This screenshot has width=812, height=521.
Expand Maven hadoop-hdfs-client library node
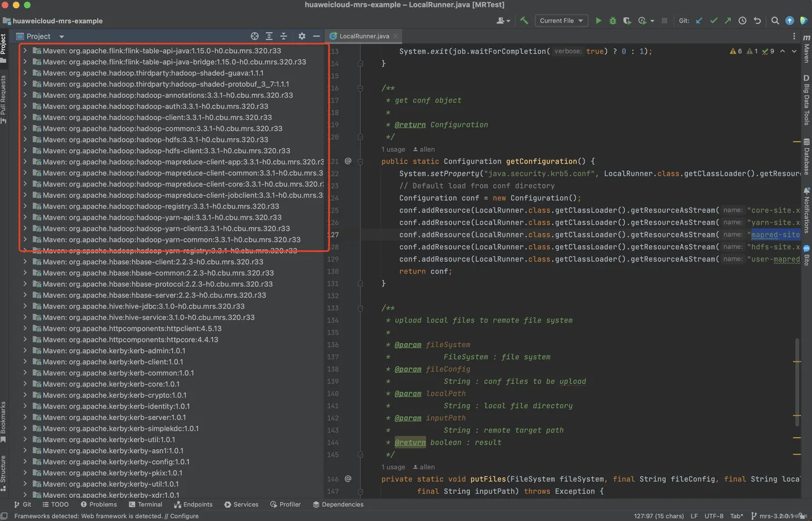[x=25, y=151]
